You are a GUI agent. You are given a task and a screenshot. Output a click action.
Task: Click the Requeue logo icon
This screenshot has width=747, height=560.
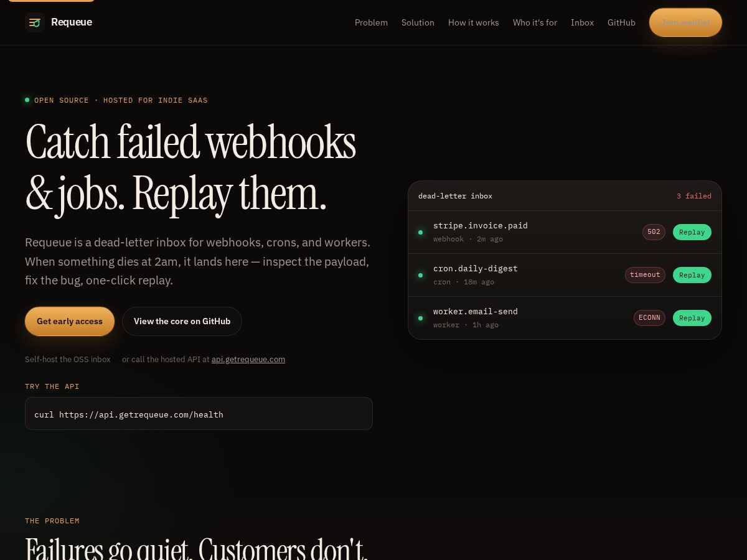(x=35, y=22)
